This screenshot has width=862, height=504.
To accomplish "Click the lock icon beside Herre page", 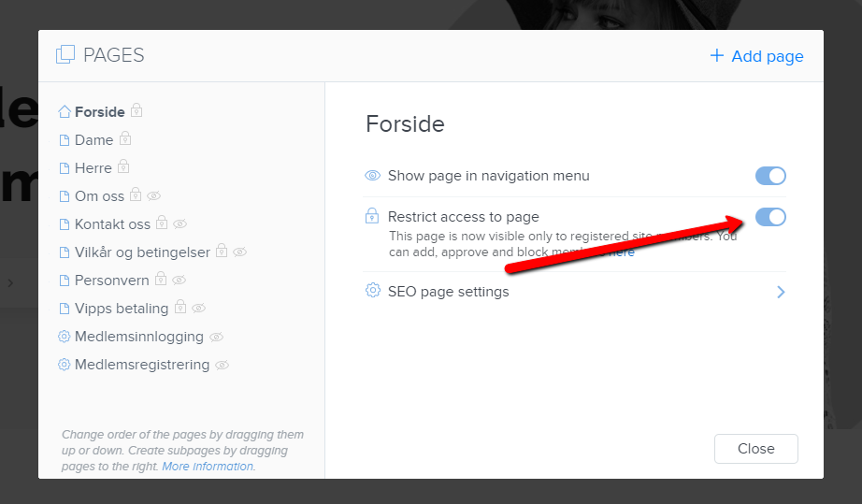I will [x=123, y=166].
